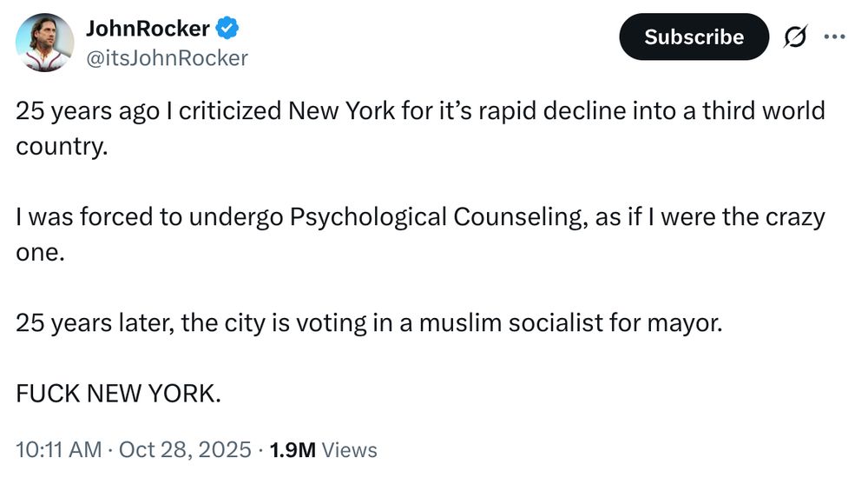Click the 1.9M view count number
The image size is (868, 477).
click(293, 449)
